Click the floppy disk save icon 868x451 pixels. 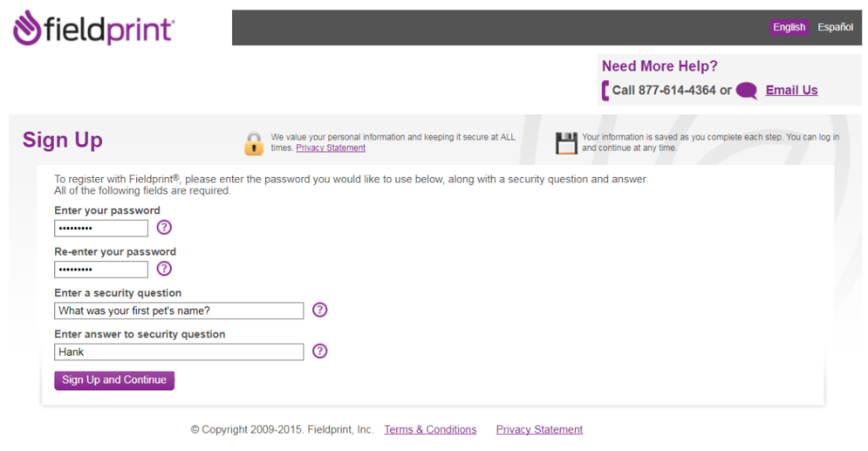click(566, 143)
